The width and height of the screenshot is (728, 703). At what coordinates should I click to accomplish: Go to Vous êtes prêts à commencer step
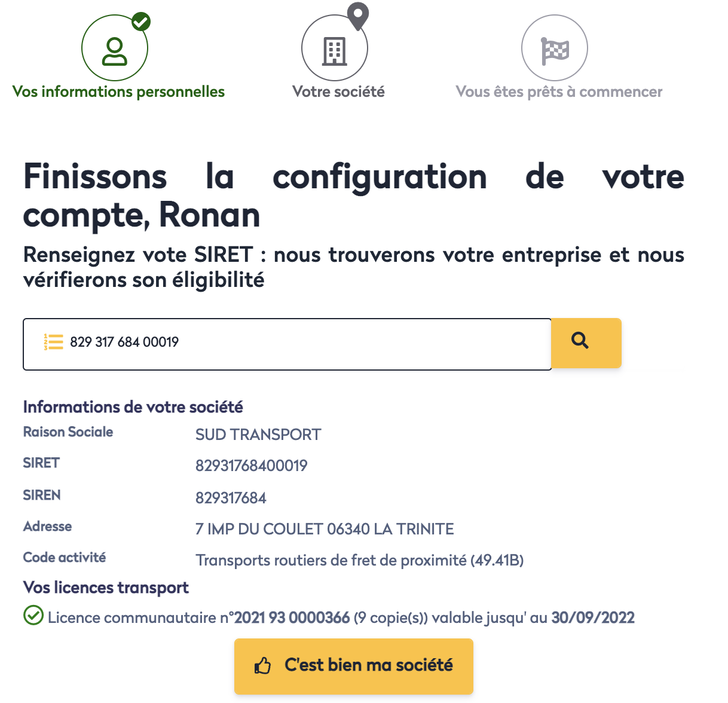coord(558,92)
